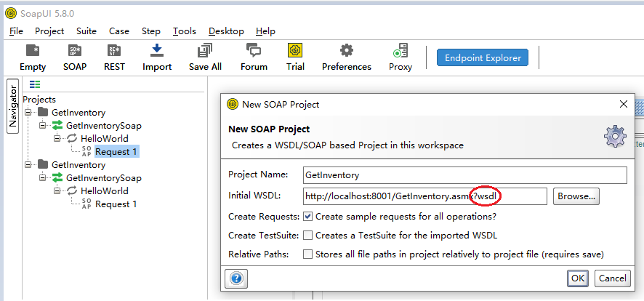Open the Step menu

pyautogui.click(x=151, y=31)
